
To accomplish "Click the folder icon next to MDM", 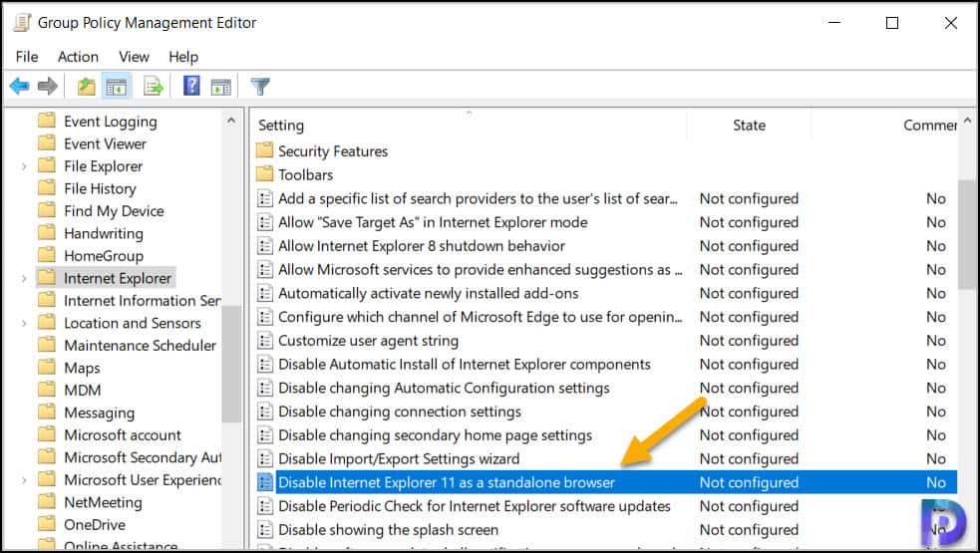I will (x=47, y=390).
